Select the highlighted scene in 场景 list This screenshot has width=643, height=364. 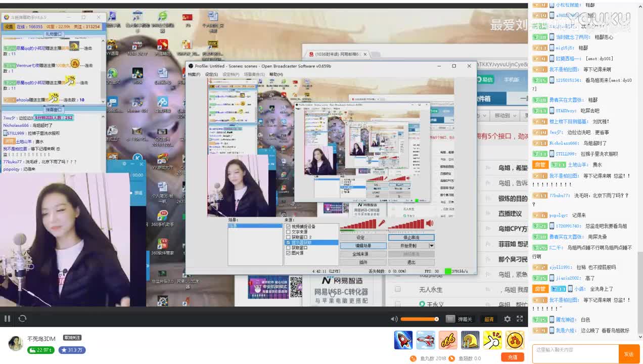tap(255, 226)
